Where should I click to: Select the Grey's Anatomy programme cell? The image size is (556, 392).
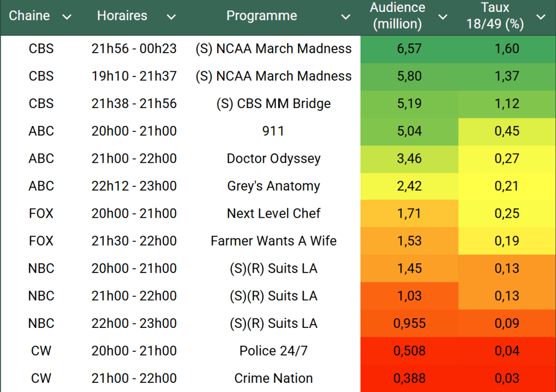pyautogui.click(x=274, y=186)
